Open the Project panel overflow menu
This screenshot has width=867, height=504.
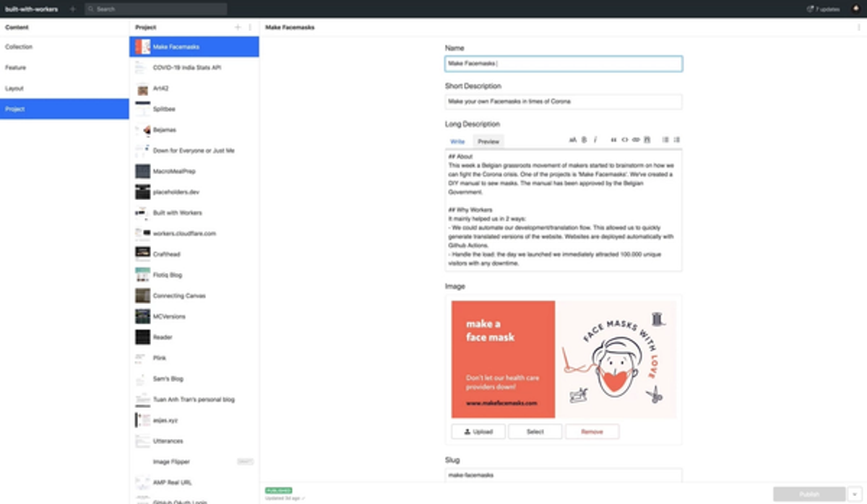click(250, 27)
